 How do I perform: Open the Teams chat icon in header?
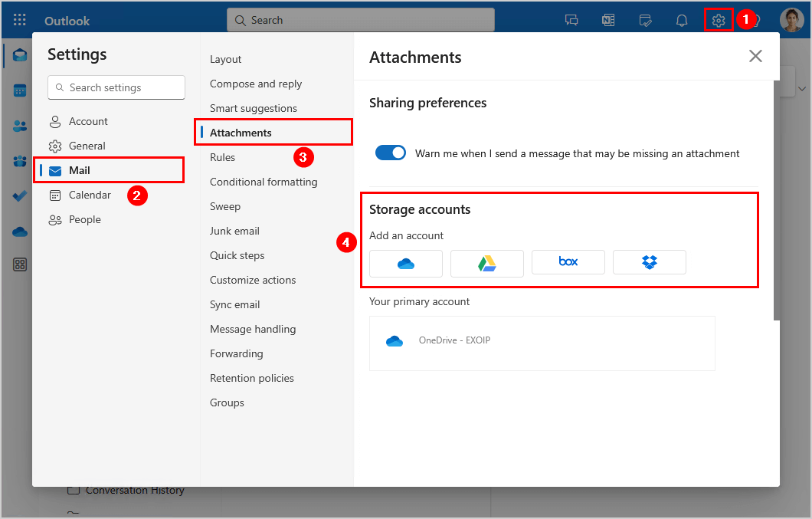click(x=571, y=20)
